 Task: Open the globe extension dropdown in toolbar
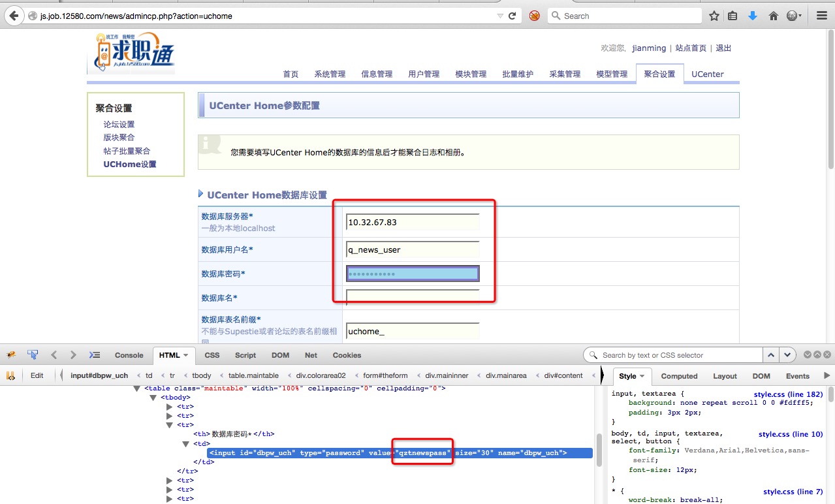(795, 16)
